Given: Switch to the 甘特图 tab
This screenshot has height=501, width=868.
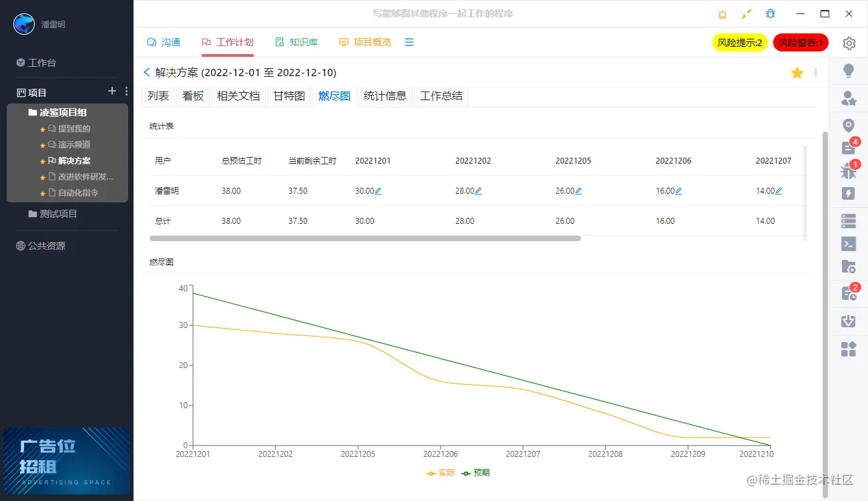Looking at the screenshot, I should click(x=289, y=96).
